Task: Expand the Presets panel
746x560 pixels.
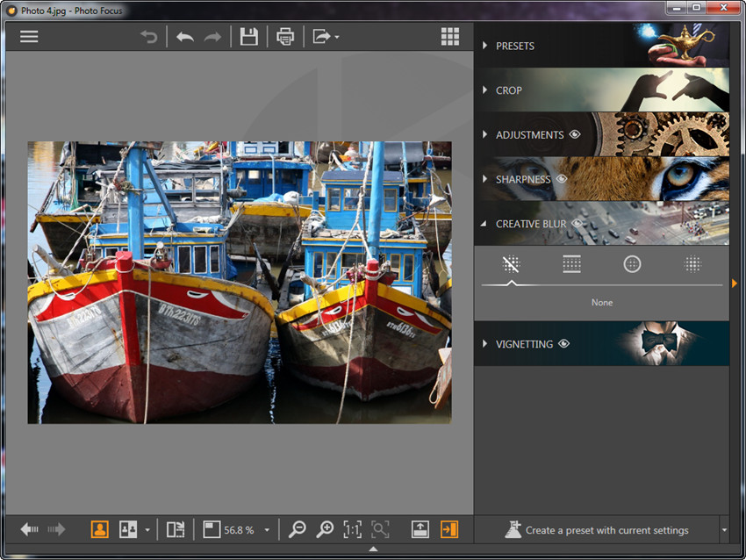Action: click(484, 46)
